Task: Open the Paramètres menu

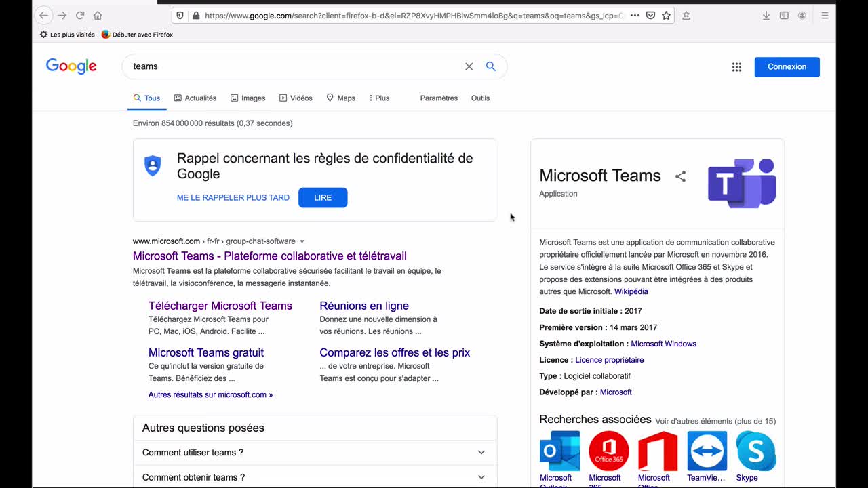Action: pyautogui.click(x=439, y=98)
